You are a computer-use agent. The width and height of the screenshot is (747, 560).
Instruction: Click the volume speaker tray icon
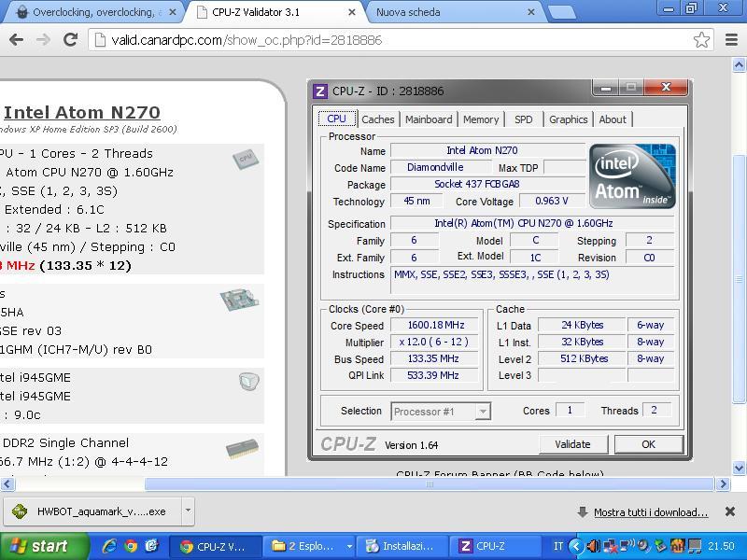593,546
